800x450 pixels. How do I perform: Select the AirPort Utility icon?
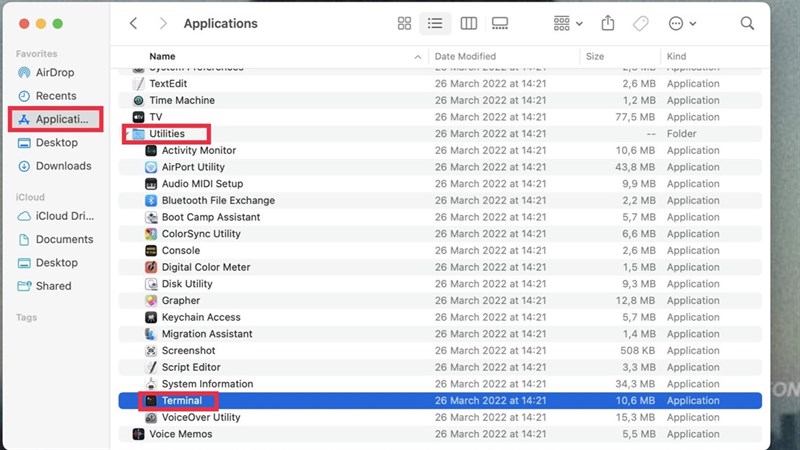[151, 167]
